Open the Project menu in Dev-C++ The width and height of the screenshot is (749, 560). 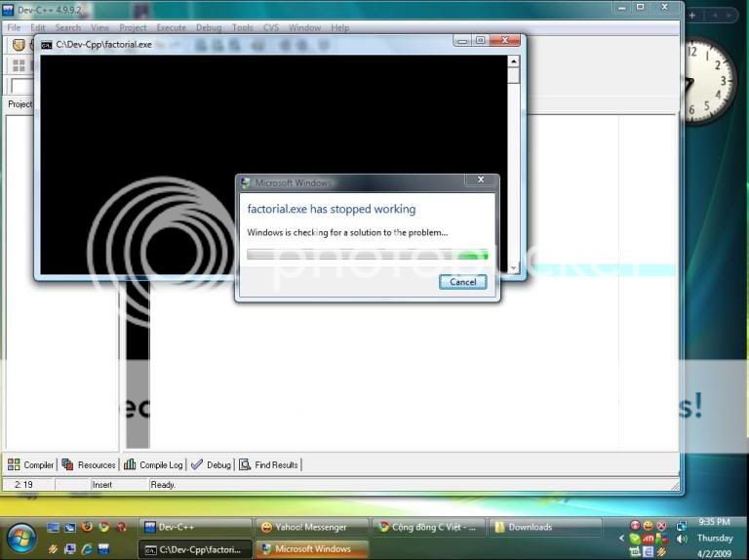[133, 27]
